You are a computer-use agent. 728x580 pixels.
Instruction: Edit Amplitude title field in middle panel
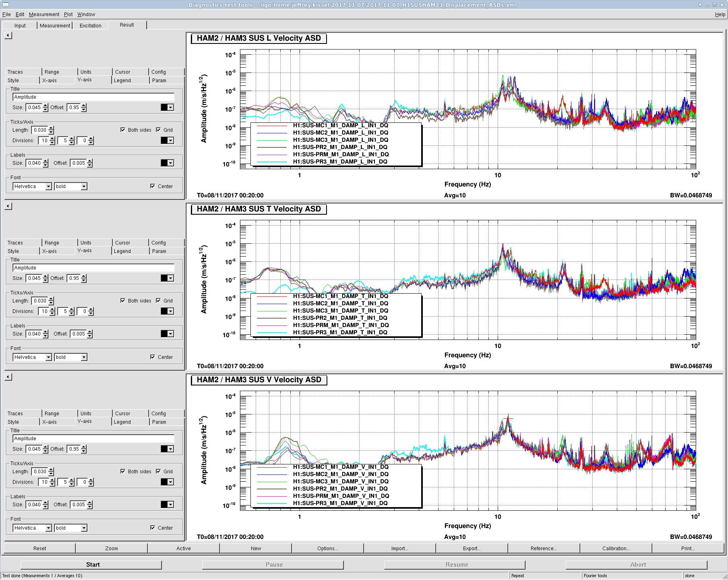coord(93,268)
